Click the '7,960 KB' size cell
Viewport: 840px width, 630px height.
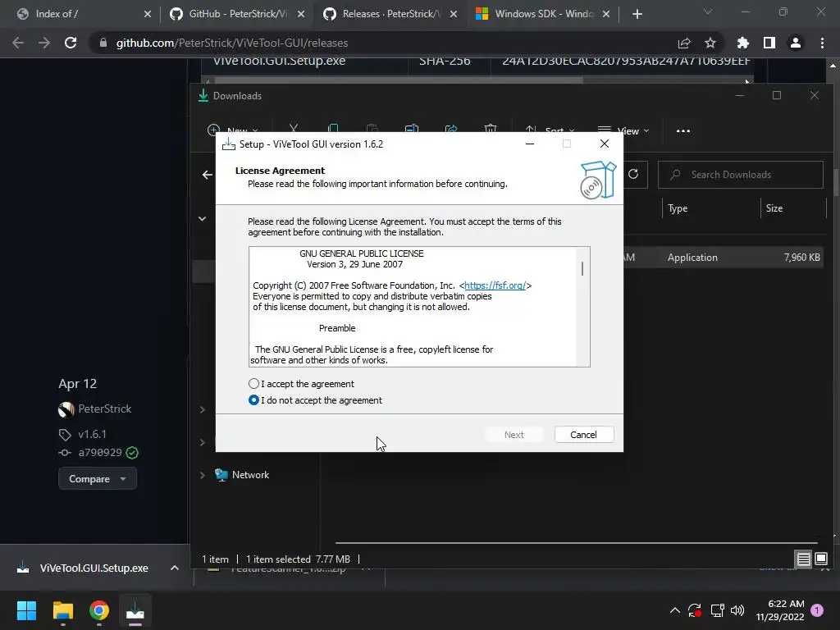[x=802, y=257]
